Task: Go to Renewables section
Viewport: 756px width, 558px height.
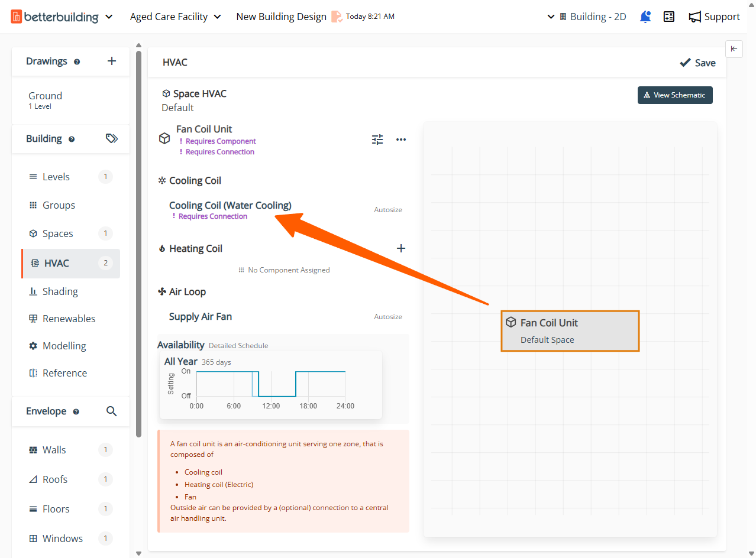Action: [69, 319]
